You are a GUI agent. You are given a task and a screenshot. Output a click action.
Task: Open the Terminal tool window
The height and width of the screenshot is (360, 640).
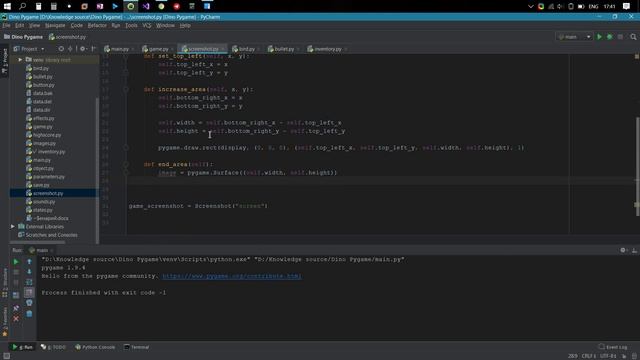137,347
